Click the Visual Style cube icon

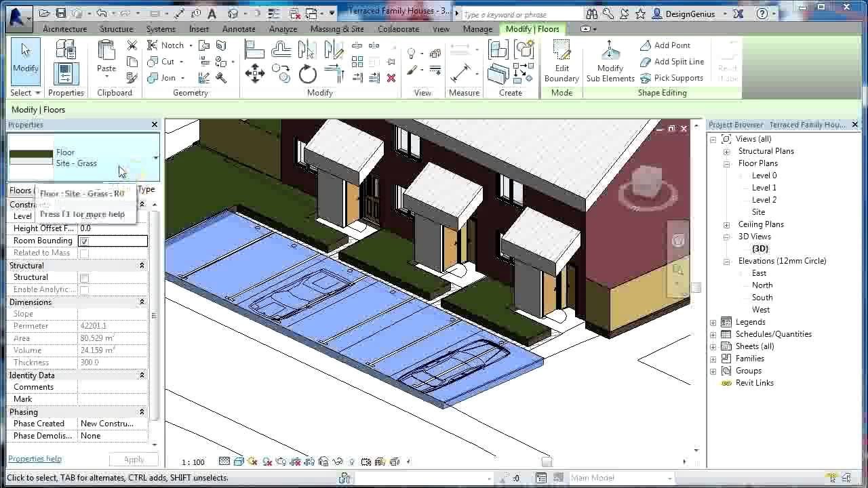click(x=239, y=462)
